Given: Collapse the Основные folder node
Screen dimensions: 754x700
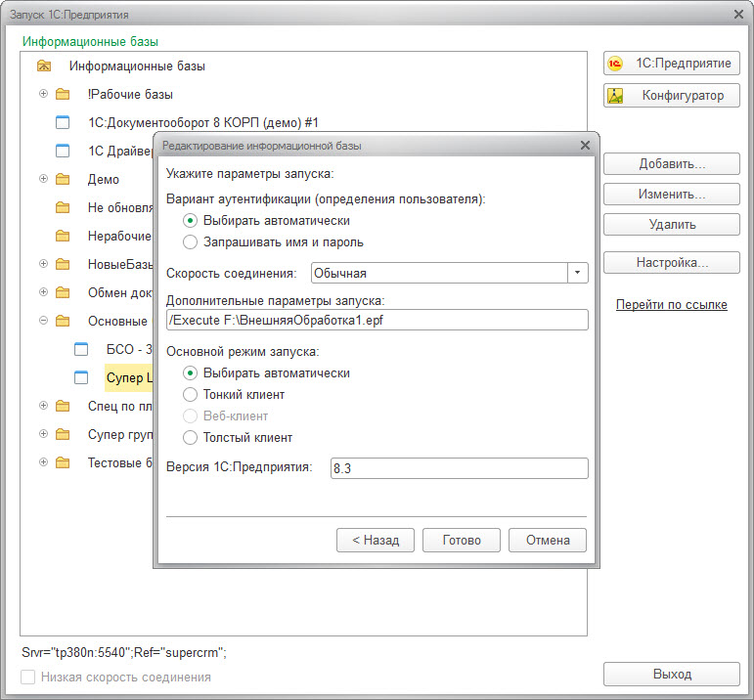Looking at the screenshot, I should click(x=43, y=321).
